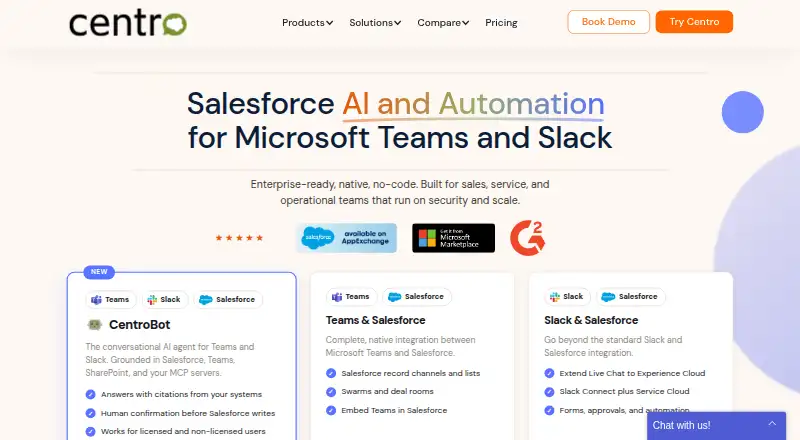Click the CentroBot robot icon
The image size is (800, 440).
(94, 325)
